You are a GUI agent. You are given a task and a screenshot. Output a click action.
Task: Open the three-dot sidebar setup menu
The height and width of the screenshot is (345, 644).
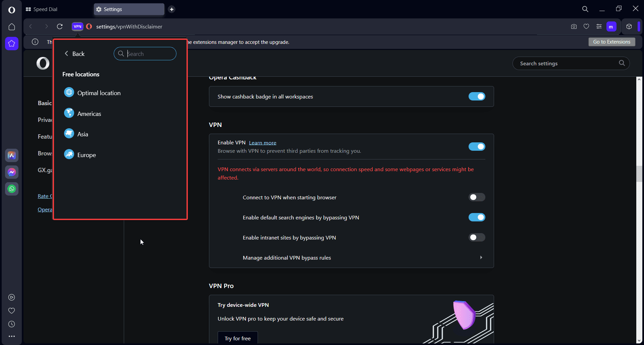12,336
